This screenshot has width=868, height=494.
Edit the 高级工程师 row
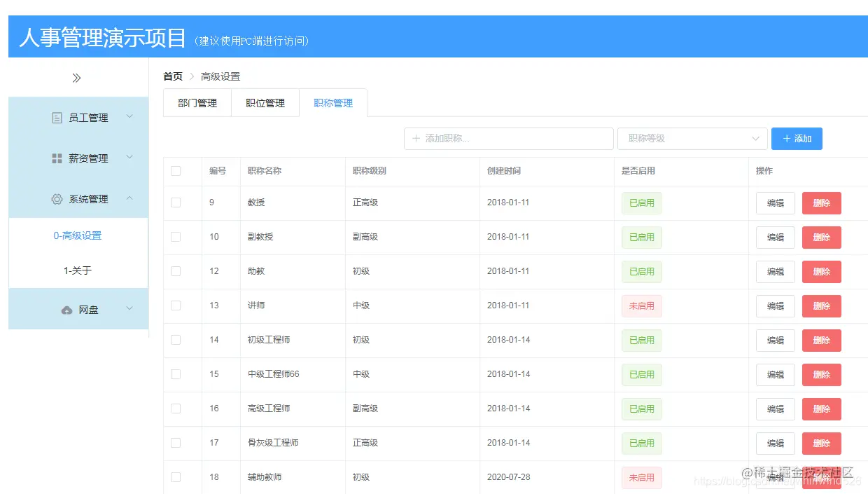click(x=776, y=409)
